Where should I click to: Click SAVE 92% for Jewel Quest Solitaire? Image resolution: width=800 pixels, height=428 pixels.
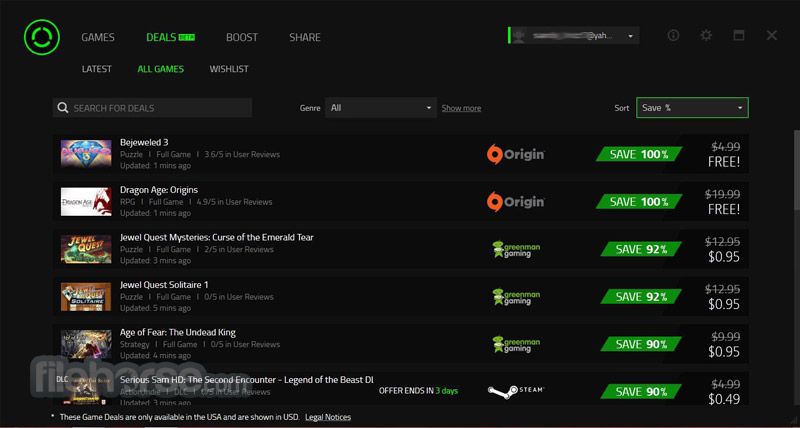tap(641, 296)
